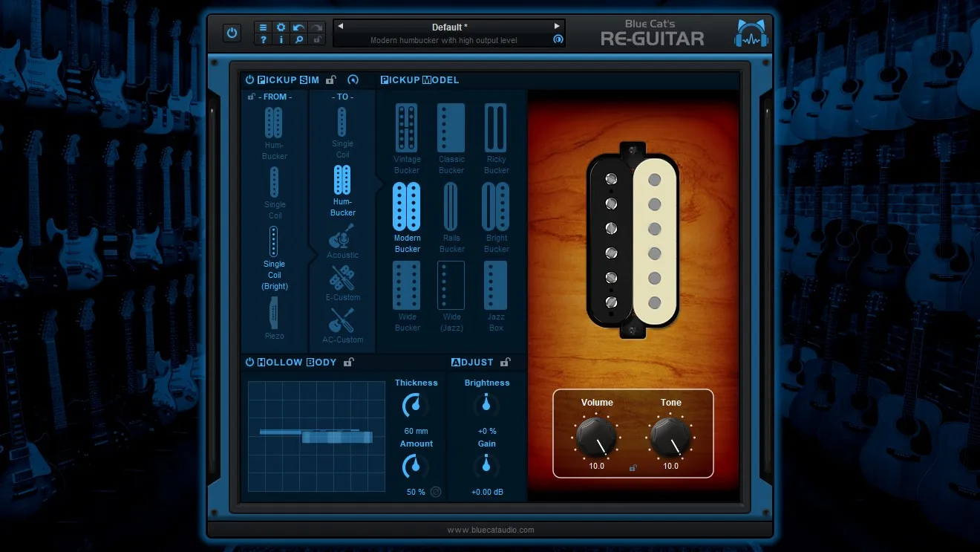980x552 pixels.
Task: Click the Brightness knob
Action: 486,405
